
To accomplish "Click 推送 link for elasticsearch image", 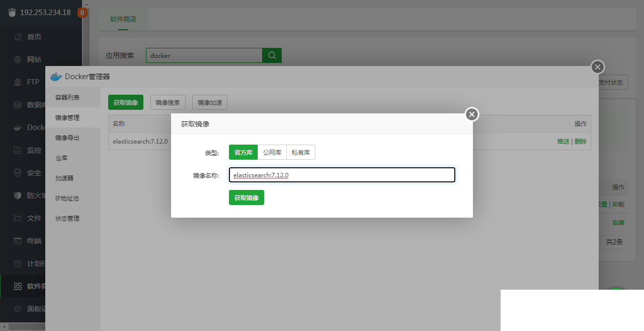I will pyautogui.click(x=563, y=141).
